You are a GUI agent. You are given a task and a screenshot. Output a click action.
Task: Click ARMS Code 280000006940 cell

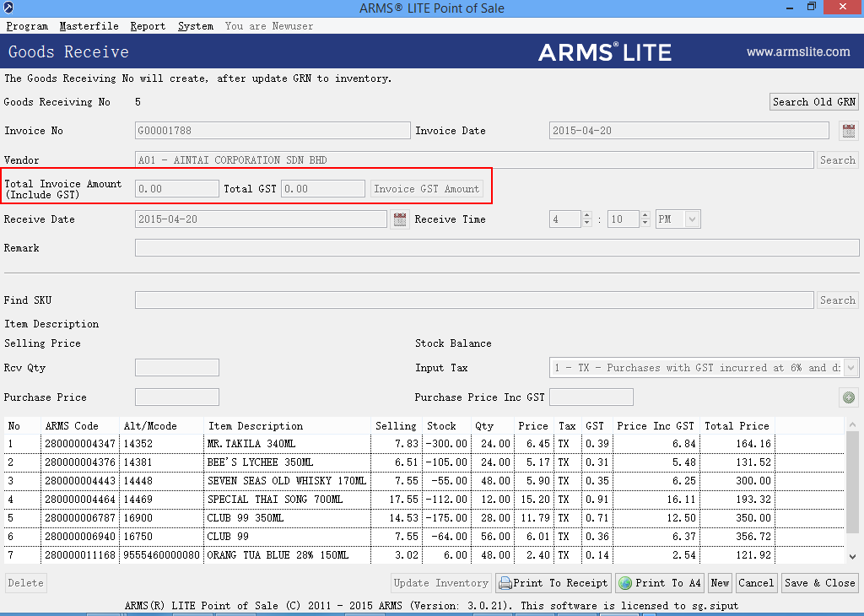[80, 537]
